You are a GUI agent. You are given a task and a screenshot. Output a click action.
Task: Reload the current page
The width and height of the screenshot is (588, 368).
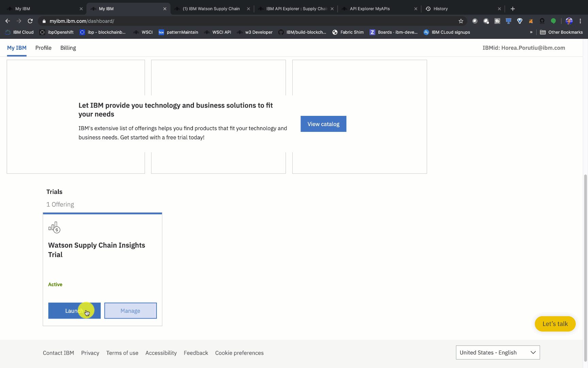[30, 21]
